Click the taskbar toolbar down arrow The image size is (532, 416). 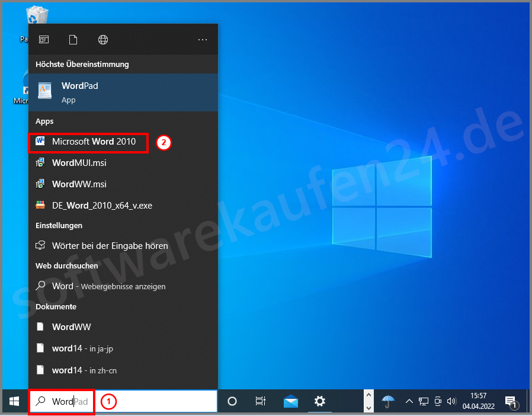[x=369, y=408]
